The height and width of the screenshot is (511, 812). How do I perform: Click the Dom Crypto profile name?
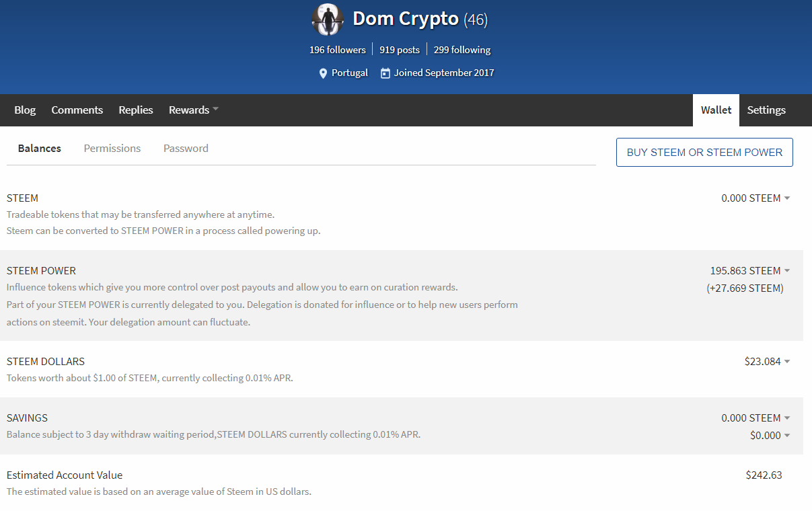(x=406, y=19)
